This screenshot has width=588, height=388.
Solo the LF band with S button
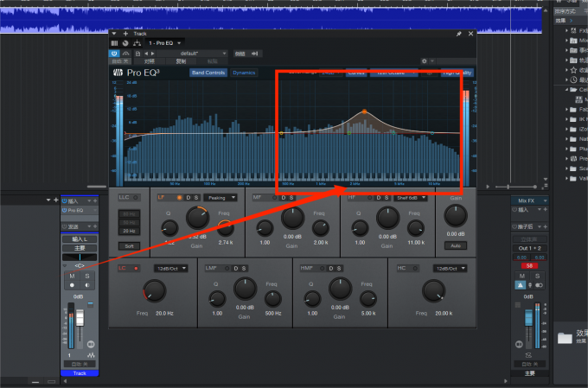[x=196, y=198]
